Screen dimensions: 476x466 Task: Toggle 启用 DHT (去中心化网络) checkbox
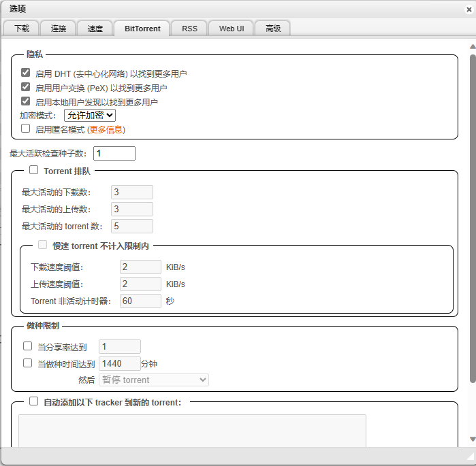click(x=26, y=73)
